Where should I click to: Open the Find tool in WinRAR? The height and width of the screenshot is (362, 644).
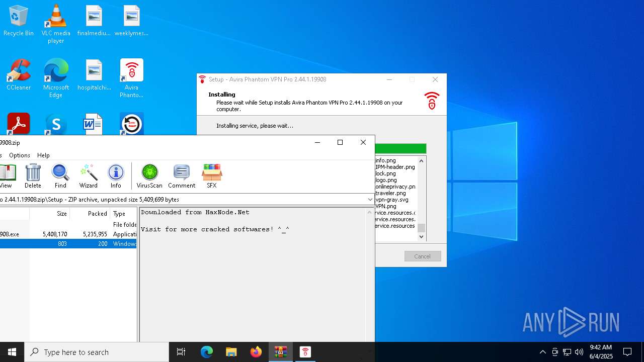pyautogui.click(x=60, y=176)
